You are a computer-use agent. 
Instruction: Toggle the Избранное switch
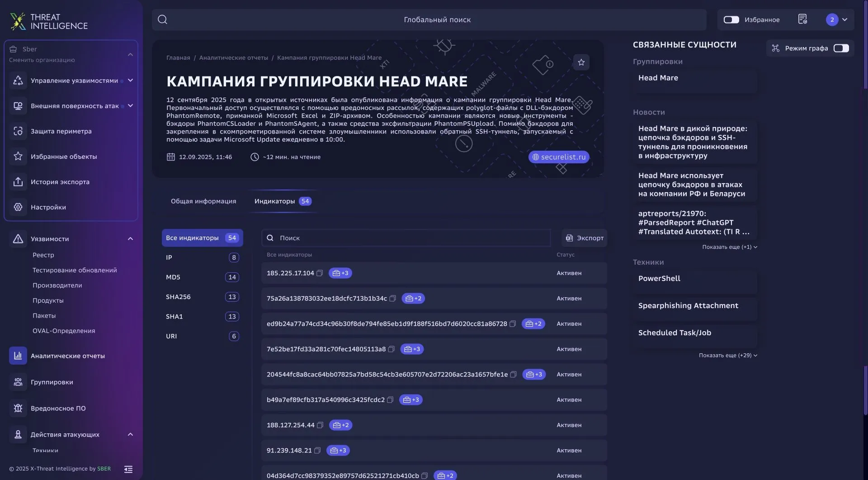731,19
